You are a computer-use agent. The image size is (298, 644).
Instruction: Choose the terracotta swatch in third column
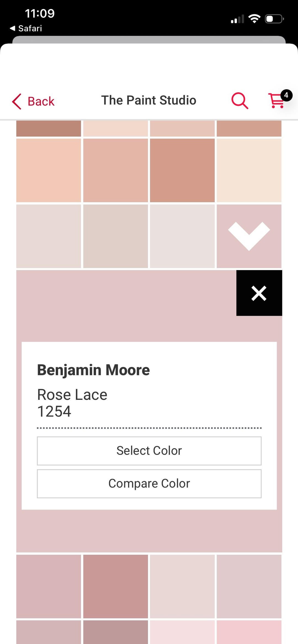(x=182, y=170)
